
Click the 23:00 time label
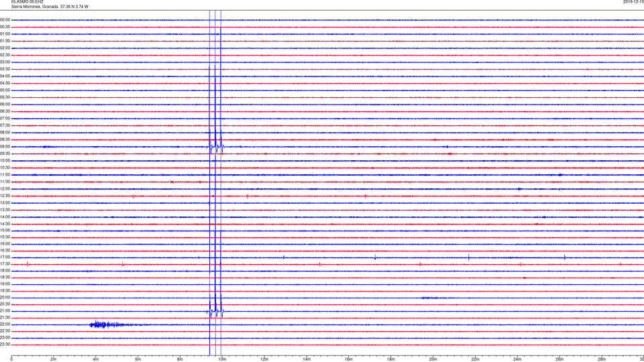pyautogui.click(x=5, y=338)
